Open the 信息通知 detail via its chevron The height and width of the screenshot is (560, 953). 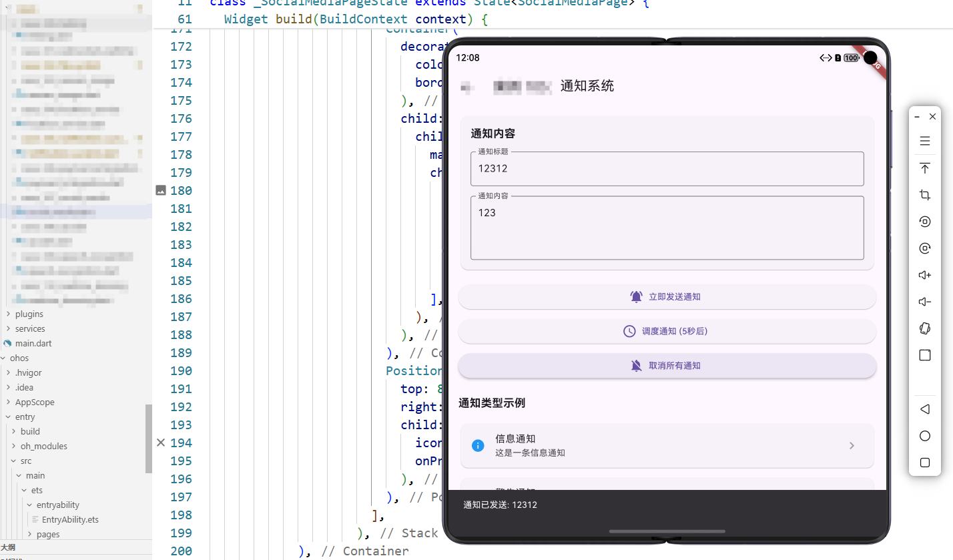(852, 445)
